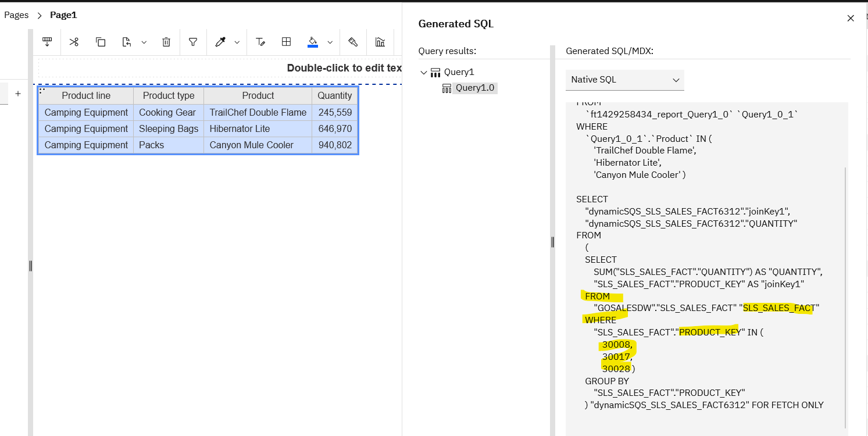Click the font text style icon
The height and width of the screenshot is (436, 868).
point(260,42)
